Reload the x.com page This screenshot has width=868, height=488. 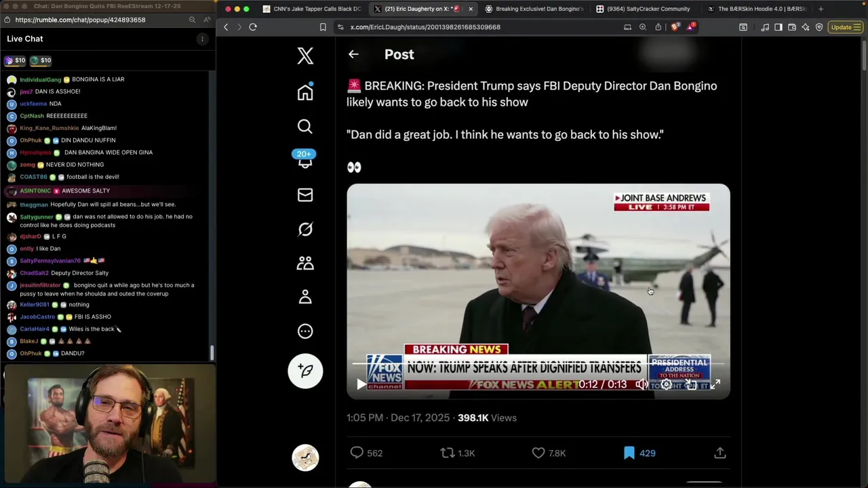tap(253, 27)
